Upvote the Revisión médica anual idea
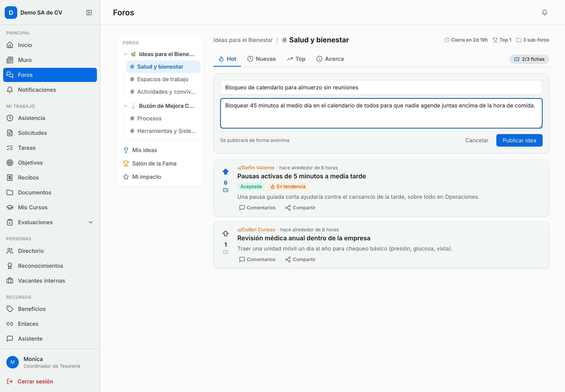 click(225, 233)
